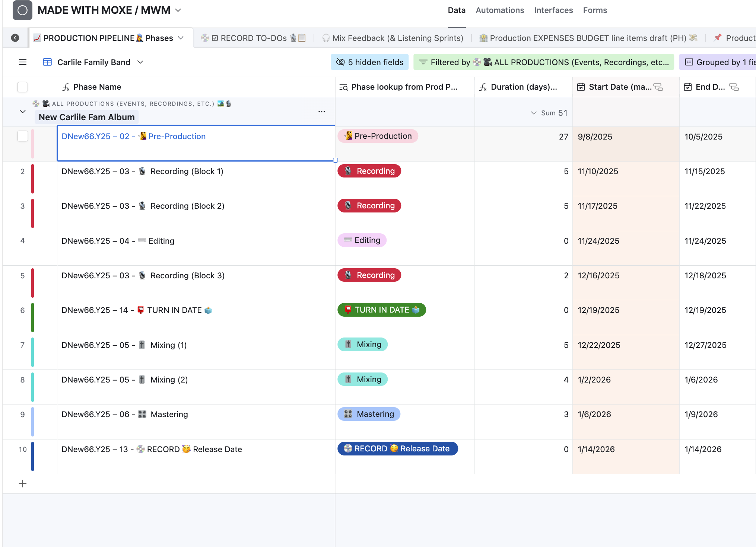Screen dimensions: 756x547
Task: Click the grid view icon beside Carlile Family Band
Action: pyautogui.click(x=48, y=62)
